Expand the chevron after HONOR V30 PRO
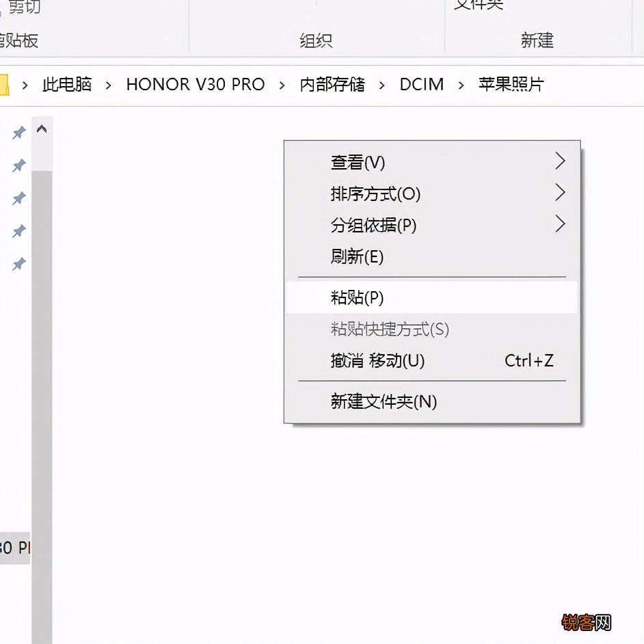The width and height of the screenshot is (644, 644). pos(282,85)
